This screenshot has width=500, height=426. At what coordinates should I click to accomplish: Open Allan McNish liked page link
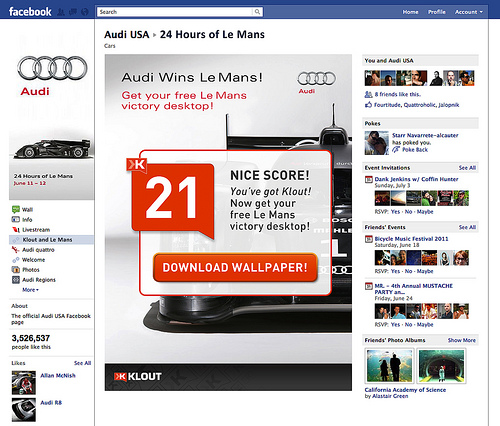pyautogui.click(x=58, y=375)
